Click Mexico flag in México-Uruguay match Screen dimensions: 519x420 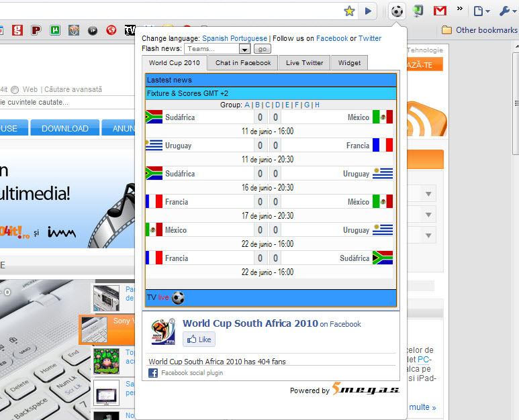[154, 229]
